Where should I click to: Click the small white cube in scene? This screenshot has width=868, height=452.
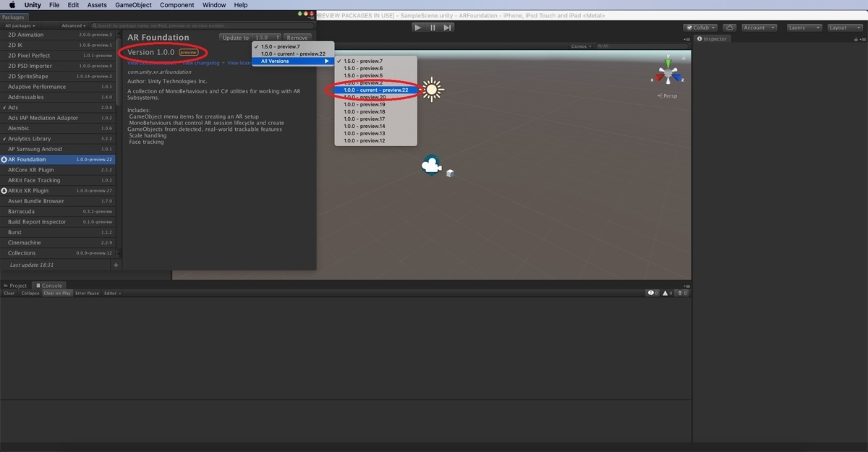450,173
